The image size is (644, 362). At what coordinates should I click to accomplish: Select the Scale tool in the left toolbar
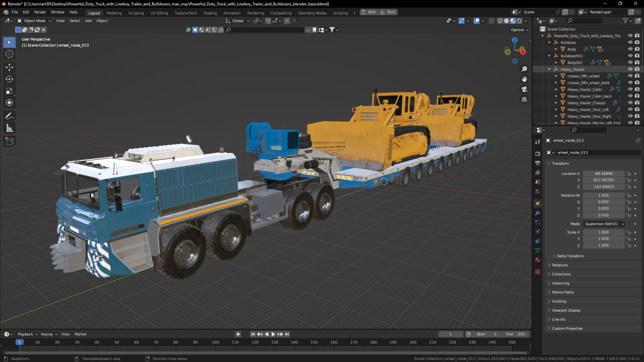coord(10,91)
